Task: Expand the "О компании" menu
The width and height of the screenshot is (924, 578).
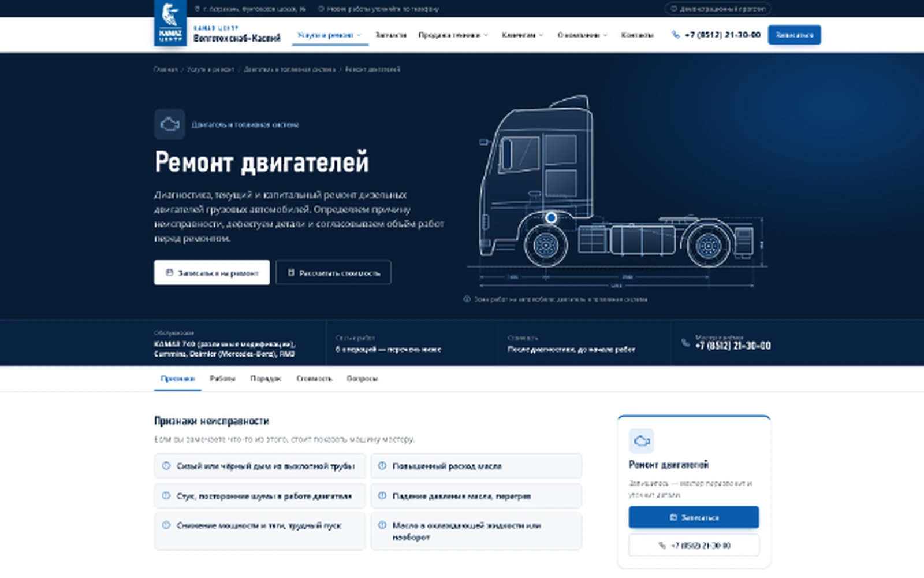Action: click(x=582, y=35)
